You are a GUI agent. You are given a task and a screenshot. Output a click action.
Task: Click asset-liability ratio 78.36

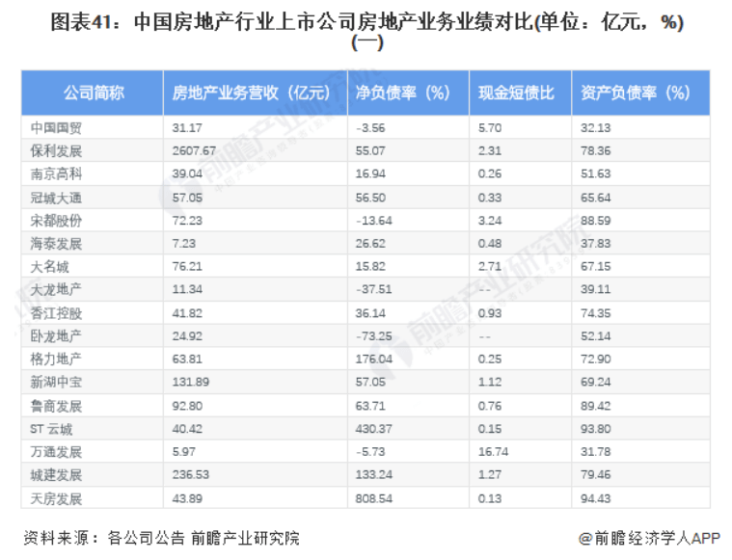(x=596, y=150)
